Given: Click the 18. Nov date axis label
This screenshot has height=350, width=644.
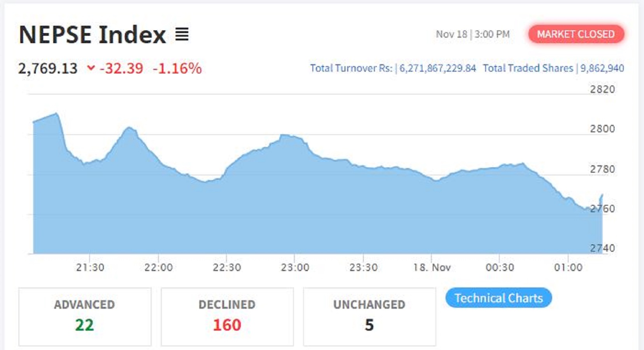Looking at the screenshot, I should pos(432,268).
